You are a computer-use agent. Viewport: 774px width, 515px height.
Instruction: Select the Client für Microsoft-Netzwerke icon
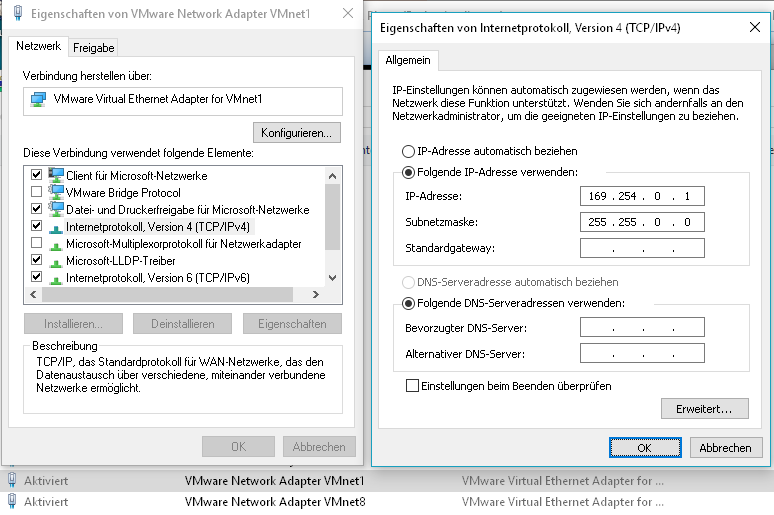coord(55,175)
